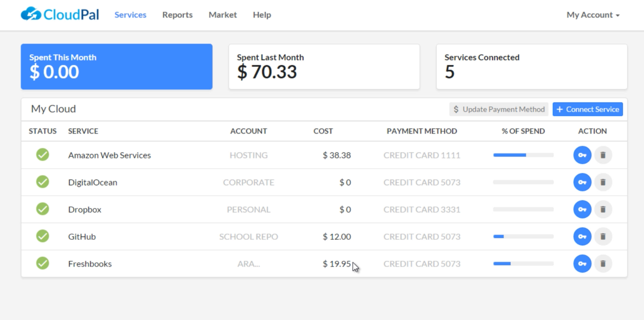The height and width of the screenshot is (320, 644).
Task: Delete the Freshbooks service
Action: click(603, 264)
